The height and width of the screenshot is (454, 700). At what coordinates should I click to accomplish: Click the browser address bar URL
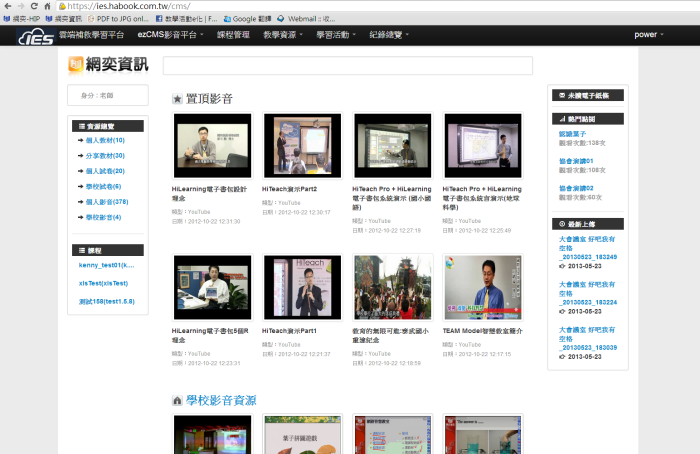[129, 6]
